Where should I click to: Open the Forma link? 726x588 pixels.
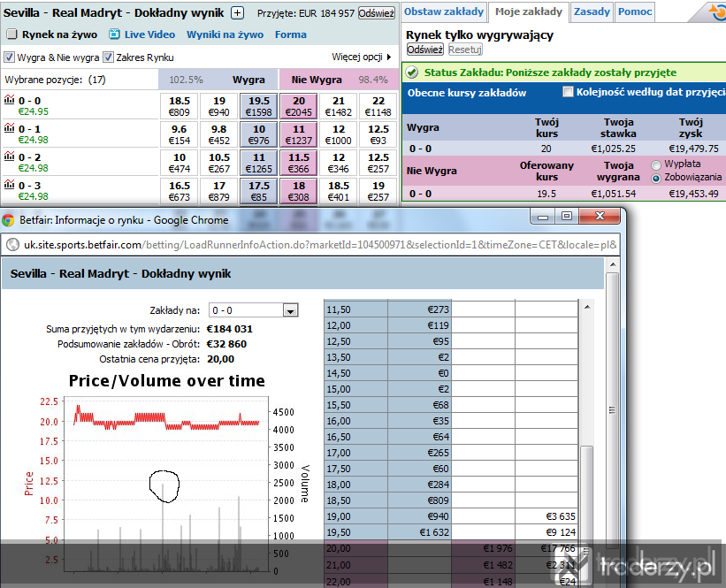coord(291,34)
